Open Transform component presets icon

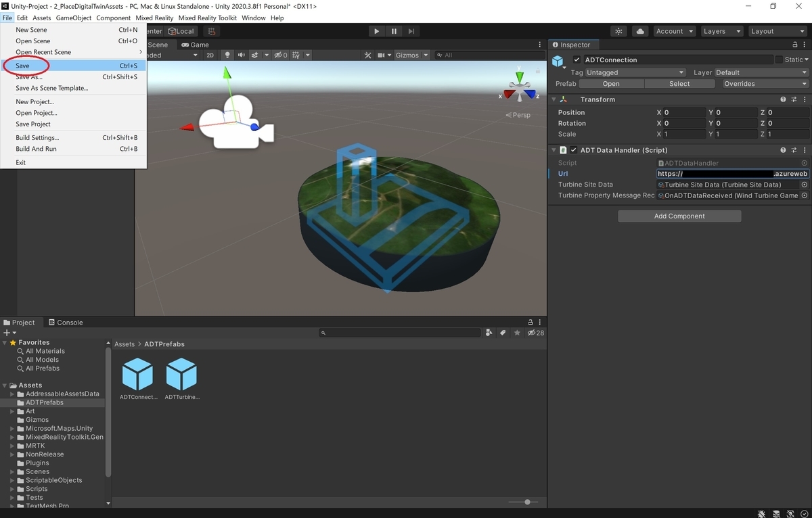(x=794, y=99)
